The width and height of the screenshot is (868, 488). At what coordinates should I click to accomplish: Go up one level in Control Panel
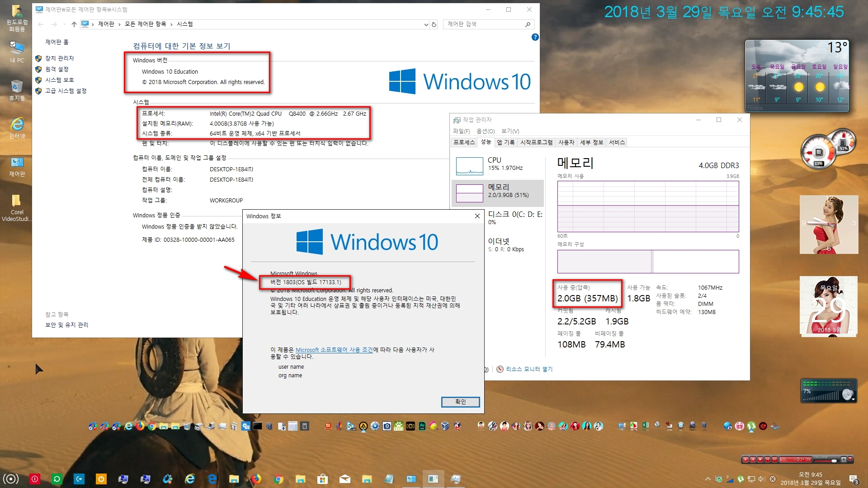click(74, 24)
